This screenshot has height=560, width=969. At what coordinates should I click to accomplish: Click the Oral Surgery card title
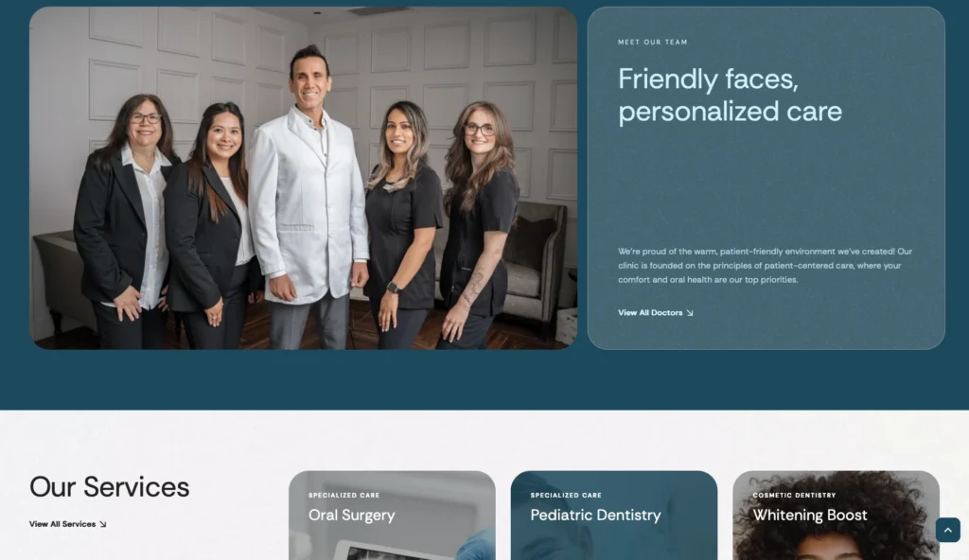point(352,515)
